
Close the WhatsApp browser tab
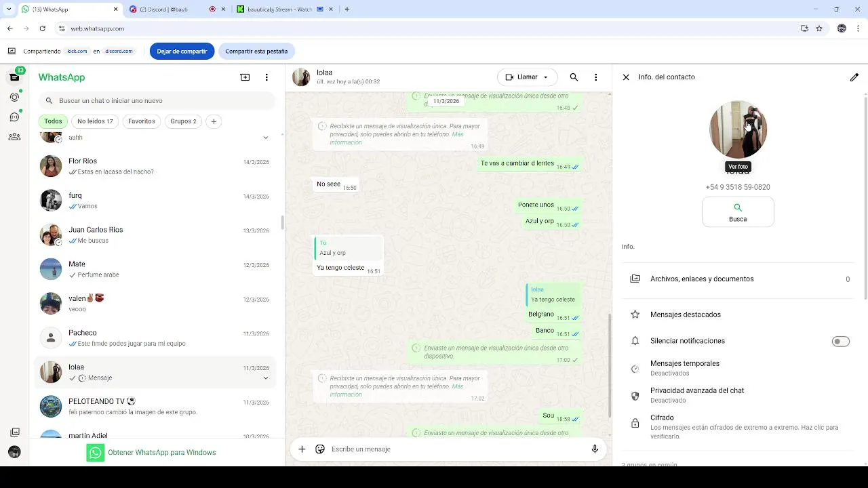(116, 9)
